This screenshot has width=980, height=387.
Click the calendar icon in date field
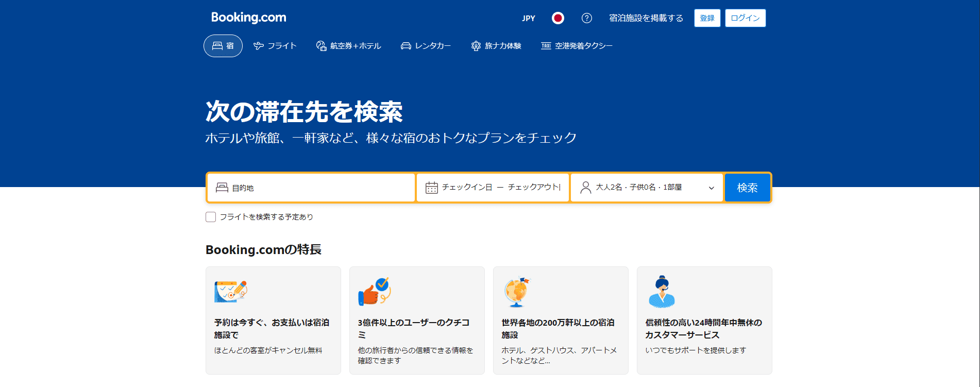tap(431, 188)
